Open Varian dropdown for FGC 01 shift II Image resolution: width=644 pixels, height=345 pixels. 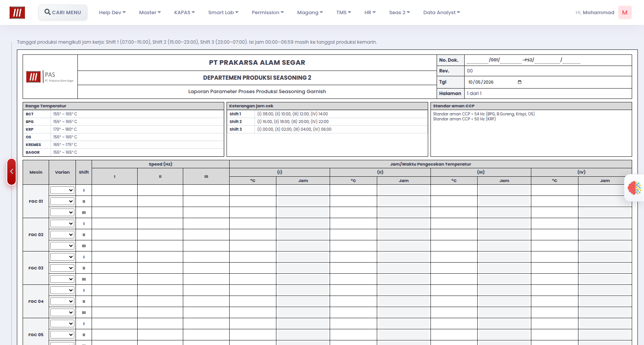(62, 201)
